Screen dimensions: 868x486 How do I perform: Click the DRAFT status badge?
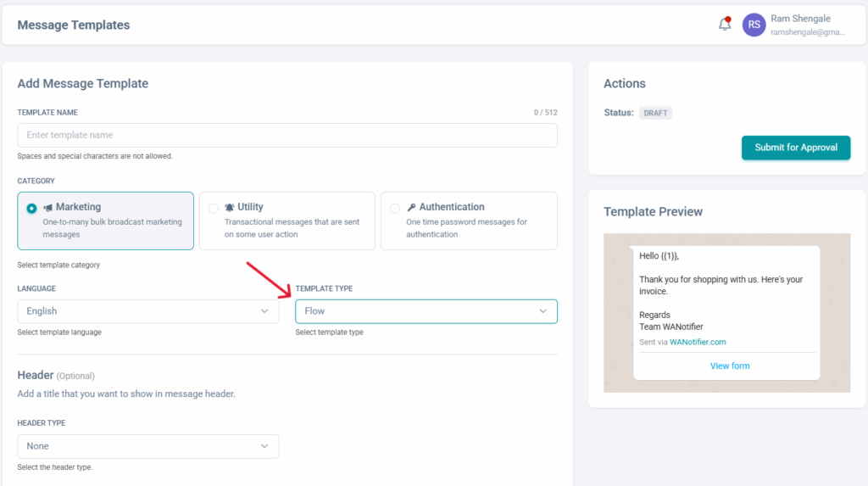[x=655, y=113]
